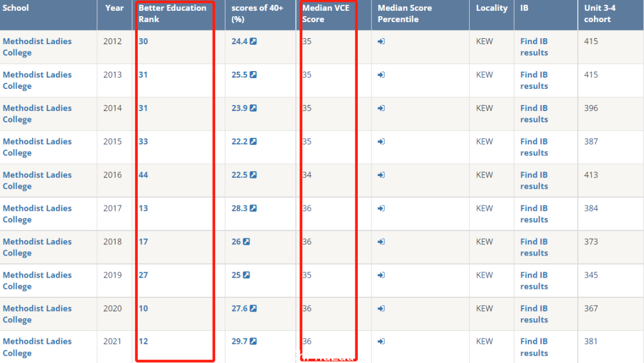The image size is (644, 363).
Task: Click Find IB results in 2017 row
Action: pos(534,214)
